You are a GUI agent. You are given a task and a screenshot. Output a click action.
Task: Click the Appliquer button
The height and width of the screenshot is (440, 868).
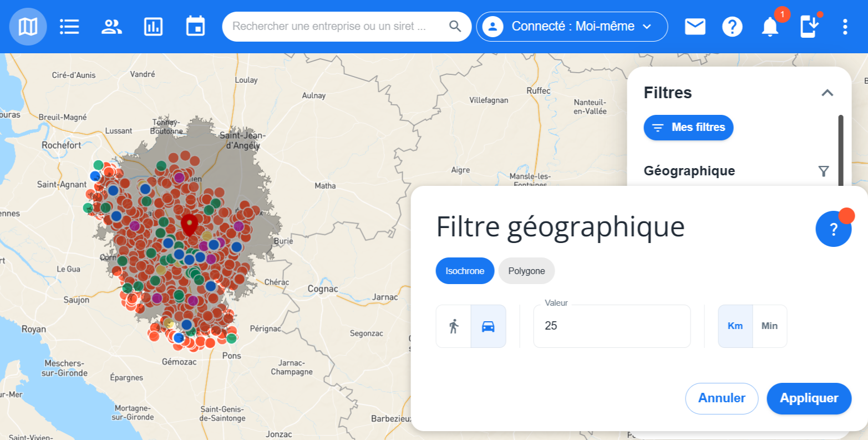pyautogui.click(x=809, y=398)
